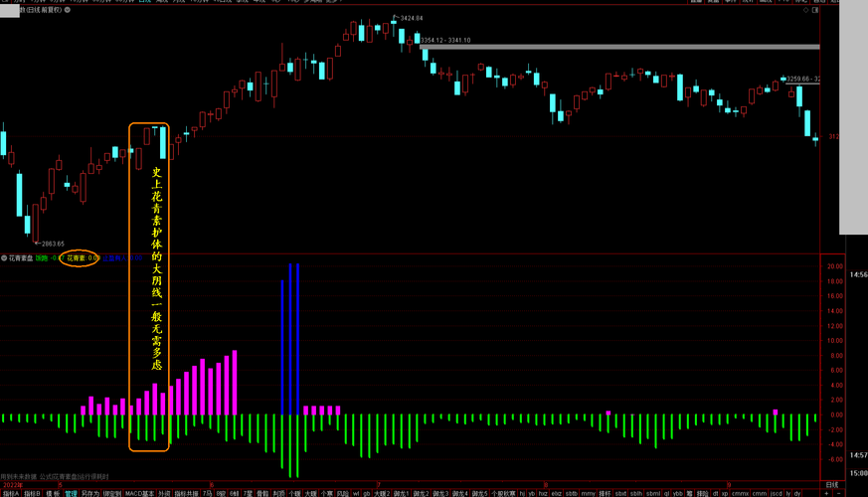Select the gb indicator tab
This screenshot has height=497, width=868.
tap(367, 493)
